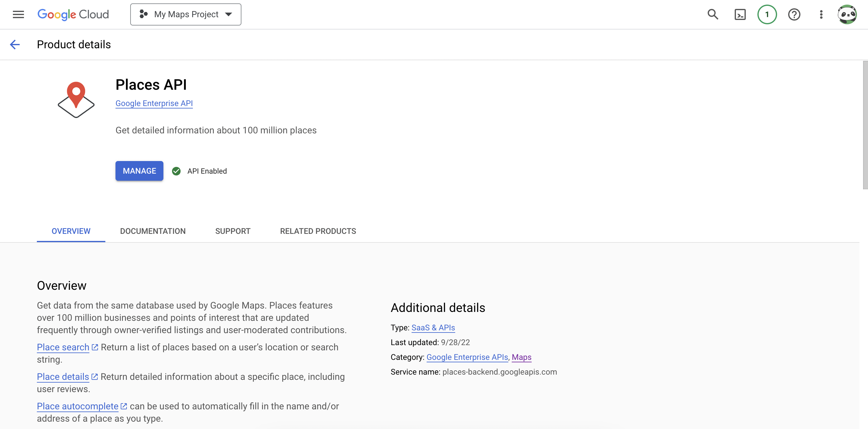The width and height of the screenshot is (868, 429).
Task: Open the RELATED PRODUCTS tab
Action: pyautogui.click(x=318, y=231)
